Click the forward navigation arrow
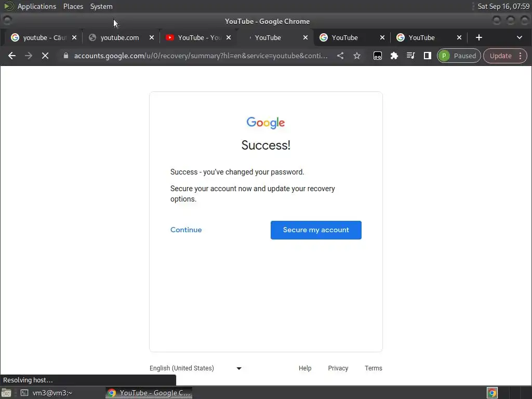 [x=29, y=56]
